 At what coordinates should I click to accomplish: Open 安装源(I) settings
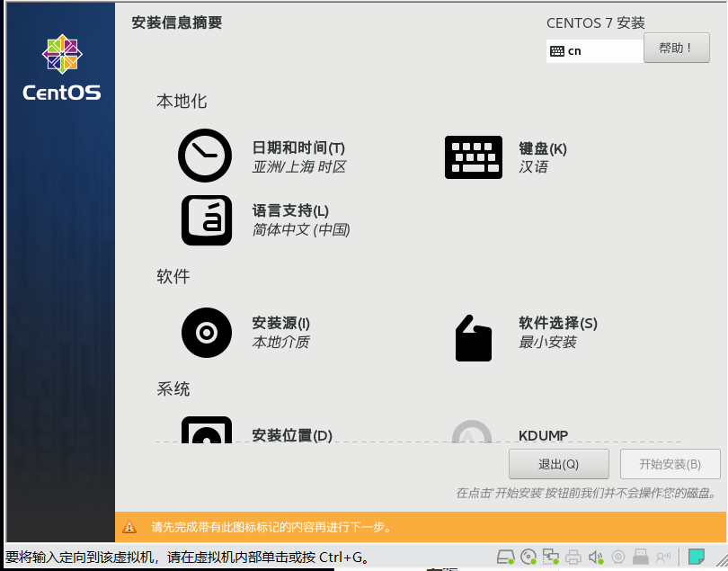pos(281,323)
